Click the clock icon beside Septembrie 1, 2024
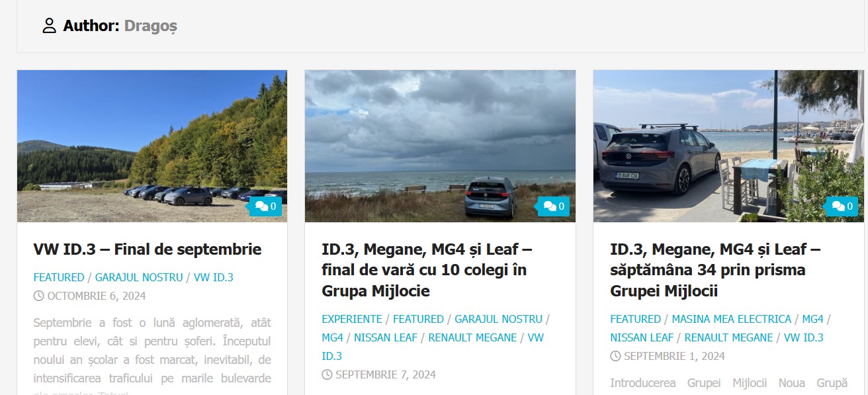868x395 pixels. pos(615,356)
